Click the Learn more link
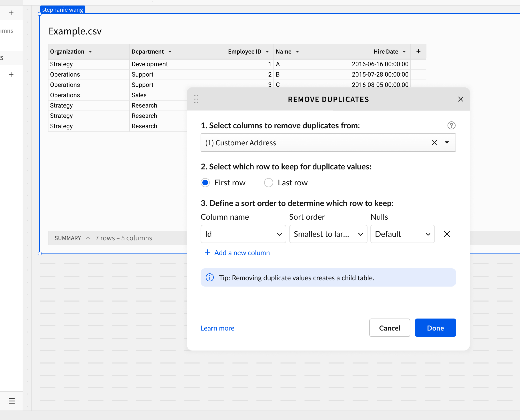Viewport: 520px width, 420px height. coord(217,328)
